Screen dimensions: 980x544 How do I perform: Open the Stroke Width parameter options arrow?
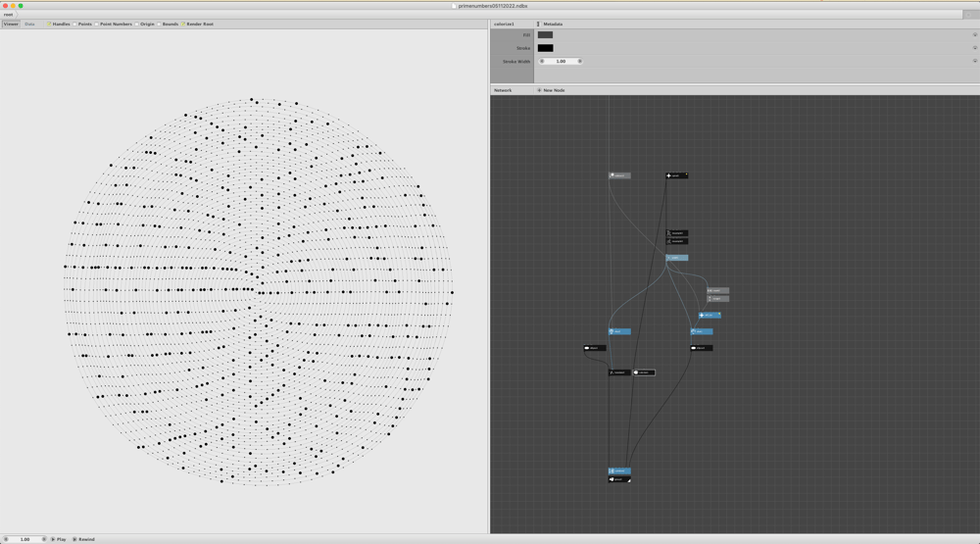[x=974, y=62]
